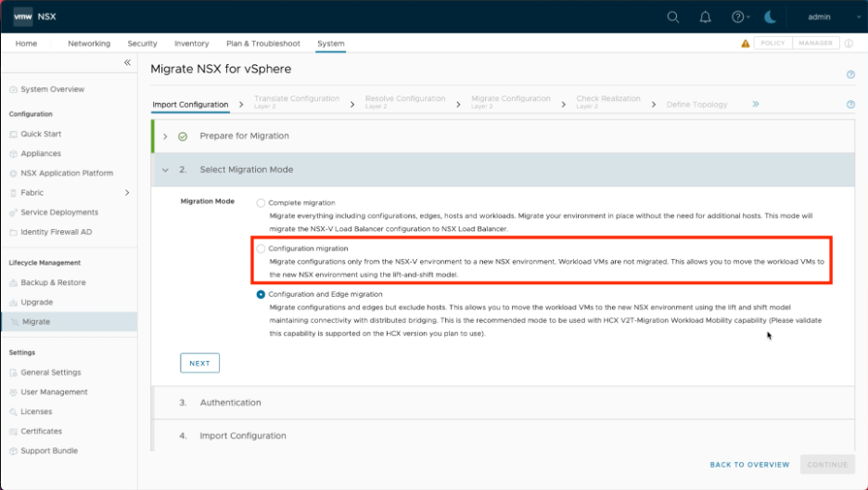Go BACK TO OVERVIEW link
The height and width of the screenshot is (490, 868).
pos(749,465)
